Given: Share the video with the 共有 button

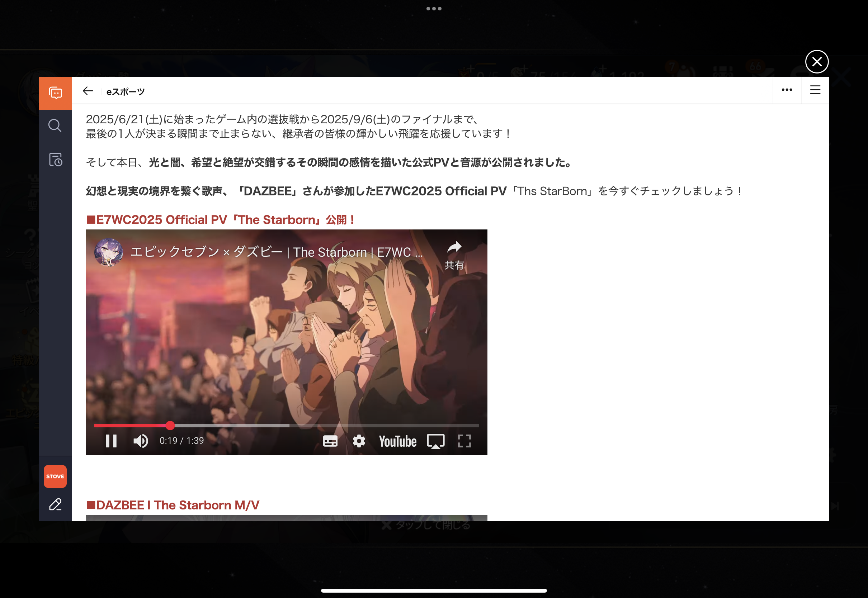Looking at the screenshot, I should (x=454, y=255).
